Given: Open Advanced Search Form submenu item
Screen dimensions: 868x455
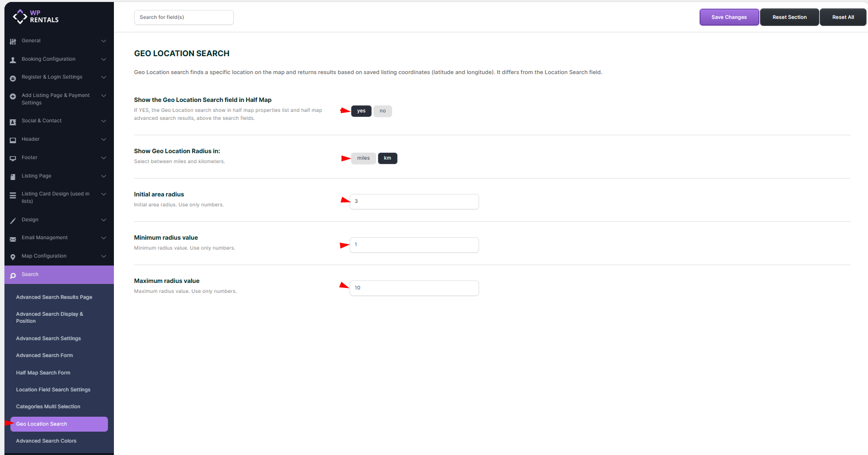Looking at the screenshot, I should (x=44, y=356).
